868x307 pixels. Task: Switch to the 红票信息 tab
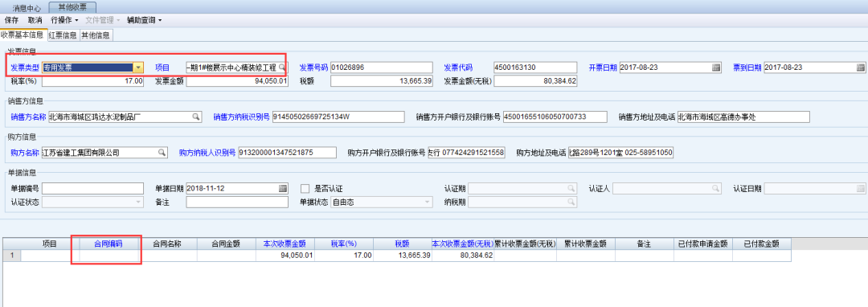pos(63,35)
